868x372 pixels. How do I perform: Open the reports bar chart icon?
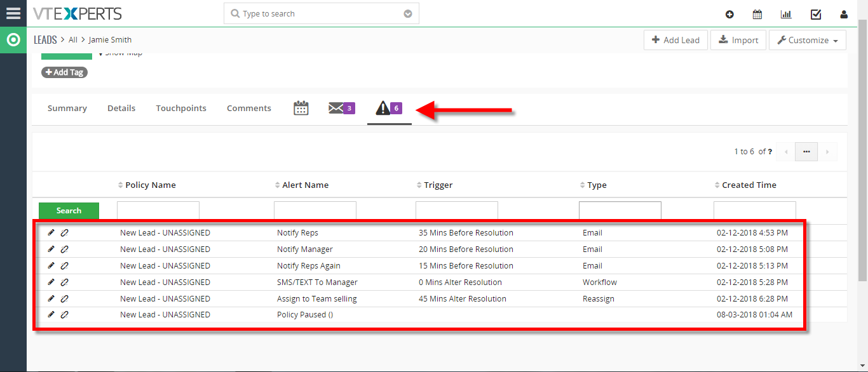click(786, 14)
